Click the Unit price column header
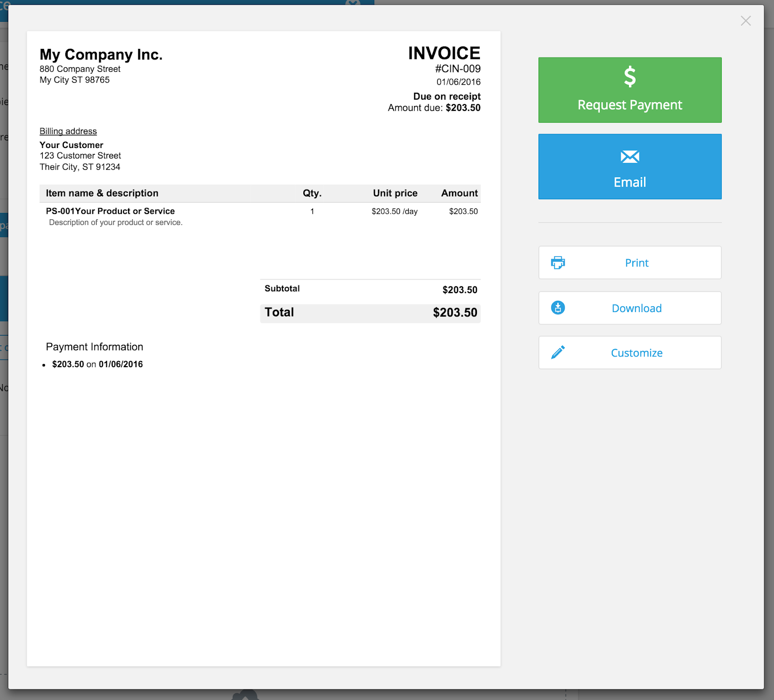This screenshot has width=774, height=700. click(395, 193)
